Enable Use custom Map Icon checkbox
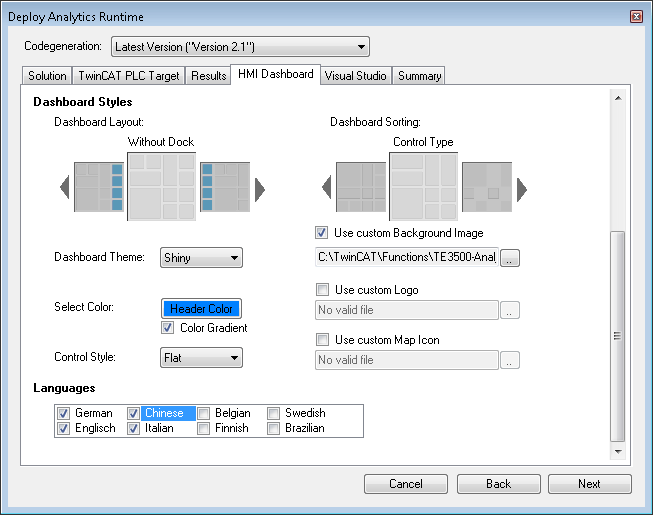Screen dimensions: 653x515 pos(322,340)
